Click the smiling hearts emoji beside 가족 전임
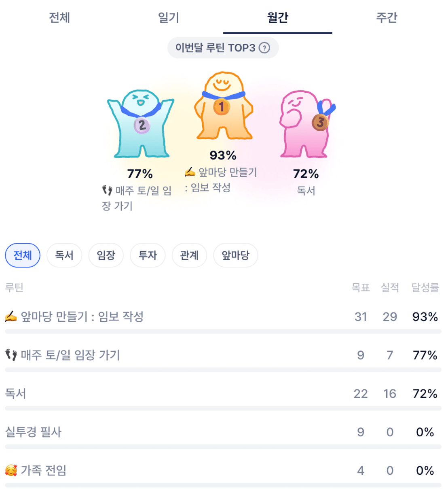 11,470
